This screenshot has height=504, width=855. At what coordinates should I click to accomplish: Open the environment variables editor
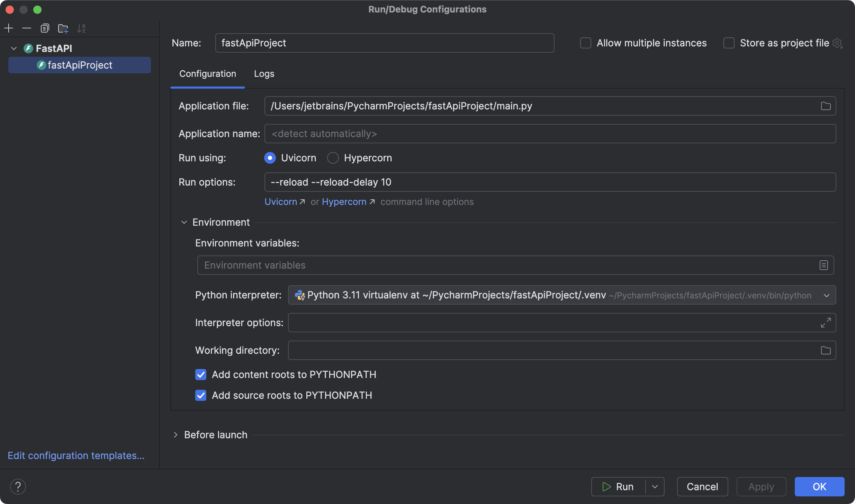click(x=823, y=265)
